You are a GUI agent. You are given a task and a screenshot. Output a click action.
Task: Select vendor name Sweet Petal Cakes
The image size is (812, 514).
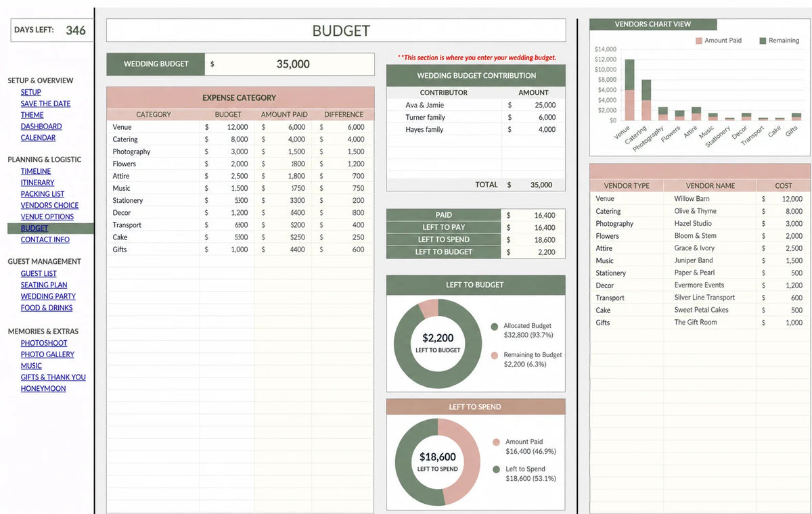click(x=701, y=310)
